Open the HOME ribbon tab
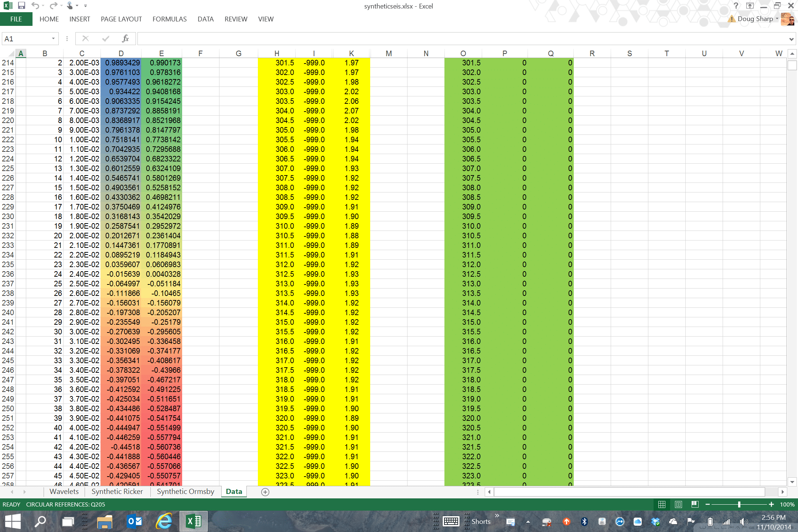Image resolution: width=798 pixels, height=532 pixels. click(x=49, y=19)
